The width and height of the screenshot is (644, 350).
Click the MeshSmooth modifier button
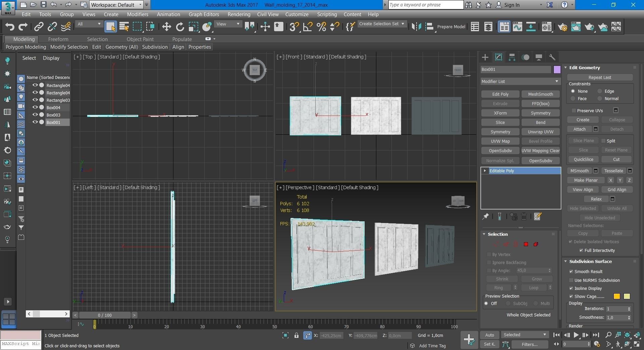[x=540, y=94]
